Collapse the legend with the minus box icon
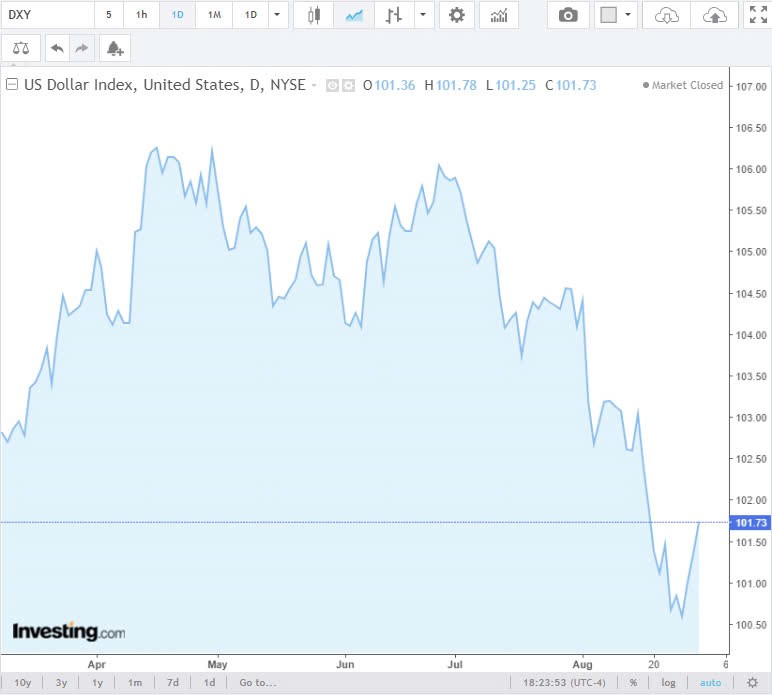 coord(12,84)
